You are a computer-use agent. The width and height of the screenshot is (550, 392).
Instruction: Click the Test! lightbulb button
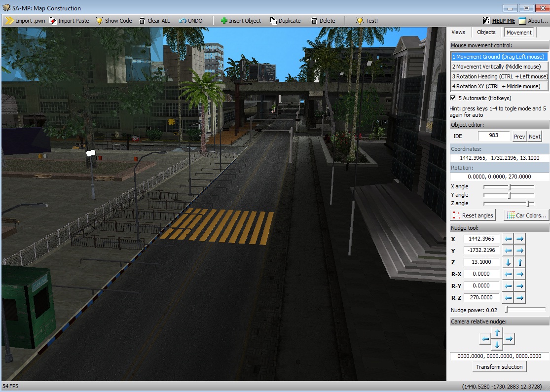(367, 21)
